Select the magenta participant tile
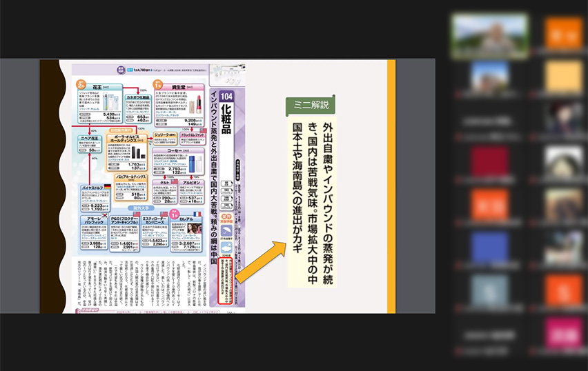This screenshot has height=371, width=588. point(564,333)
